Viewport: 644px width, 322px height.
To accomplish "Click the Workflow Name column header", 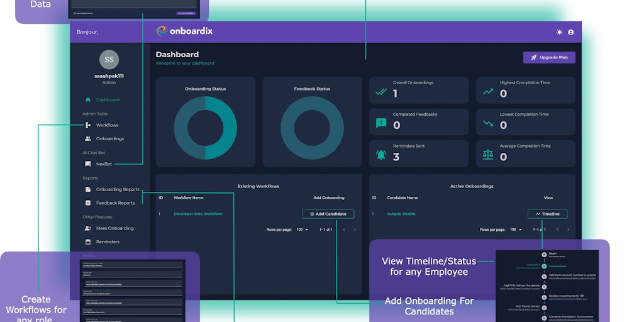I will pos(188,197).
